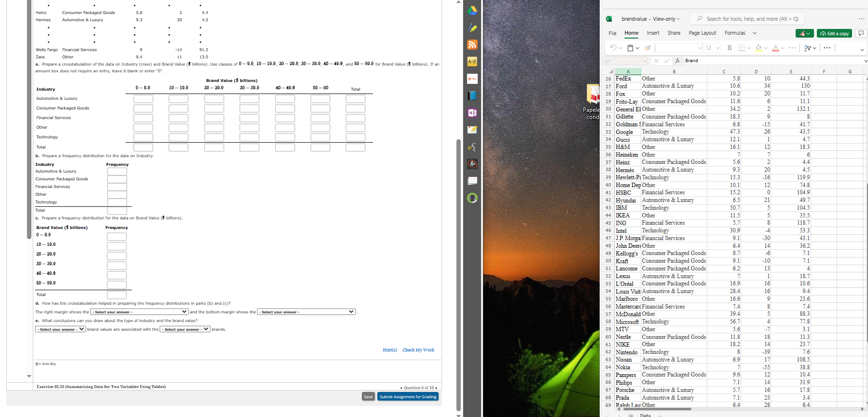Open the dropdown before 'brand values are associated'
Screen dimensions: 868x417
point(60,329)
